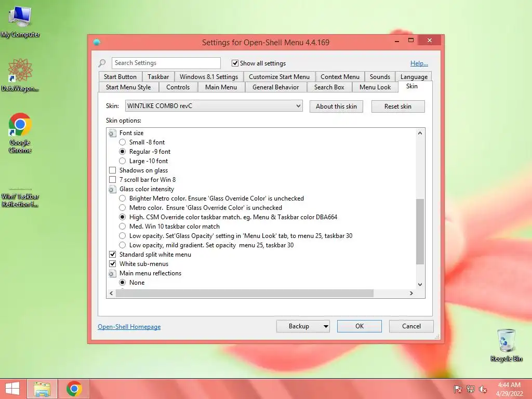This screenshot has width=532, height=399.
Task: Open the Search Box tab
Action: click(329, 87)
